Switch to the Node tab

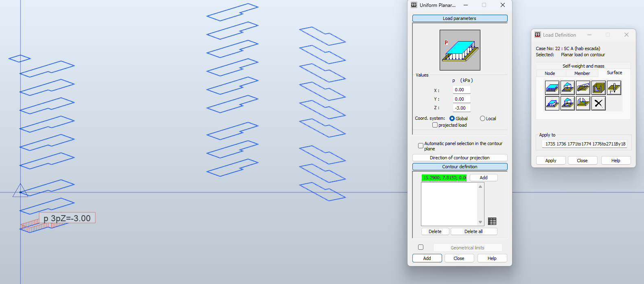coord(550,73)
